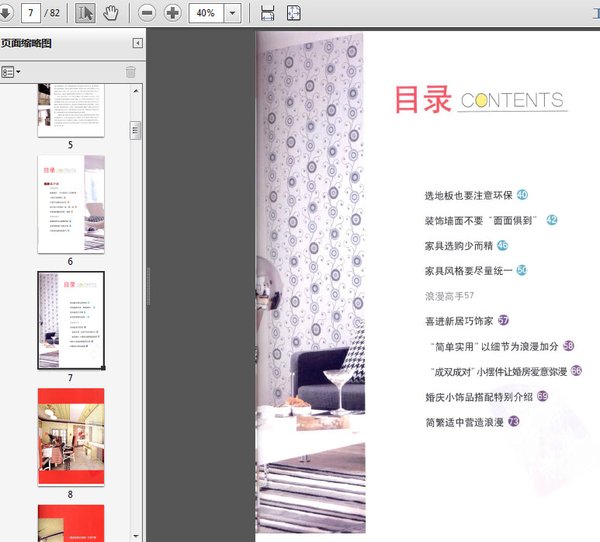The height and width of the screenshot is (542, 600).
Task: Click entry "成双成对"小摆件让婚房爱意弥漫
Action: [x=499, y=372]
